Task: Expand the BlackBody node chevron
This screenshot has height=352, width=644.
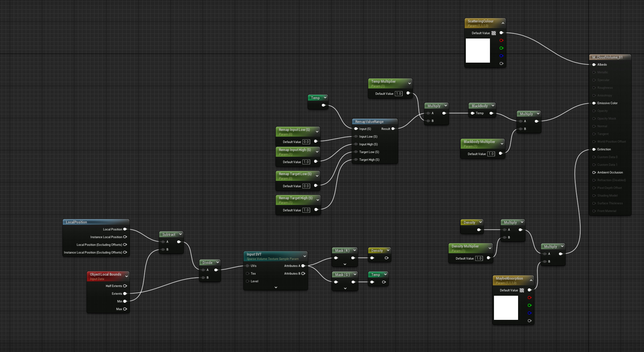Action: [x=493, y=105]
